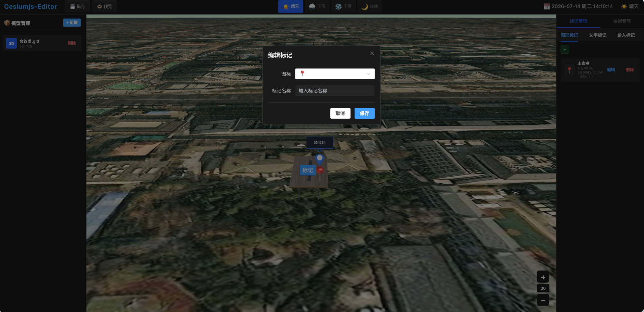Viewport: 644px width, 312px height.
Task: Switch to 下雪 snow weather
Action: 343,6
